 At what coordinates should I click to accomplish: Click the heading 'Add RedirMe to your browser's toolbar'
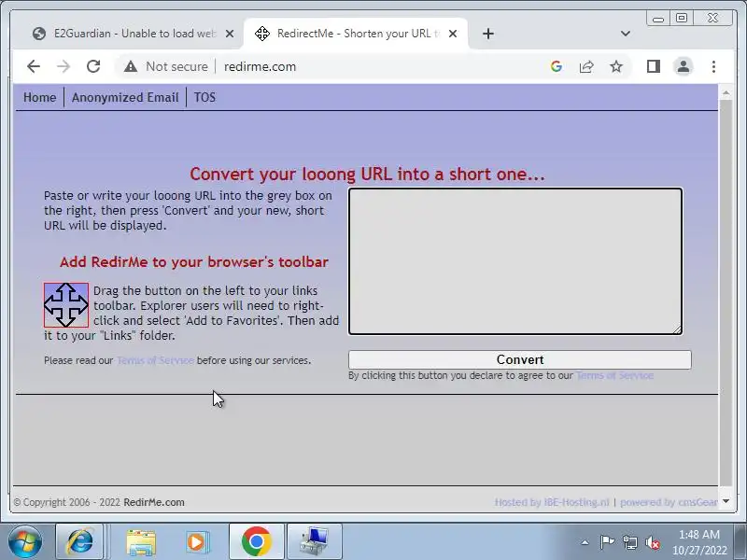(x=194, y=262)
